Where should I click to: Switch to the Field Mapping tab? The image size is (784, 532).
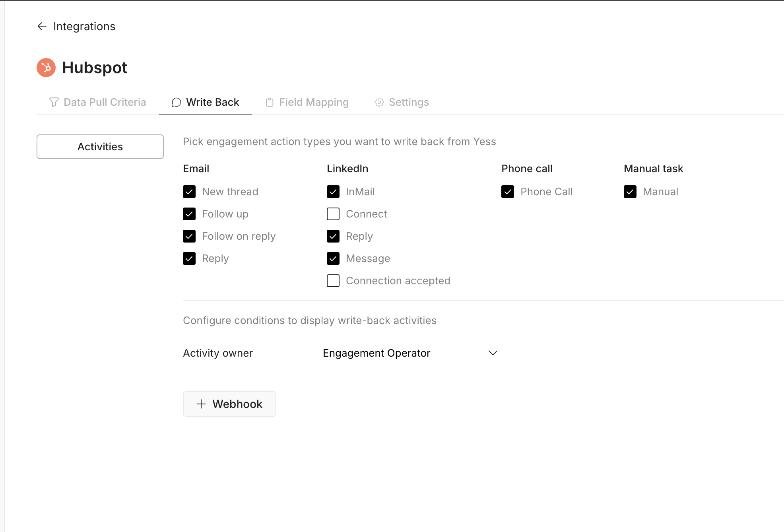click(314, 102)
